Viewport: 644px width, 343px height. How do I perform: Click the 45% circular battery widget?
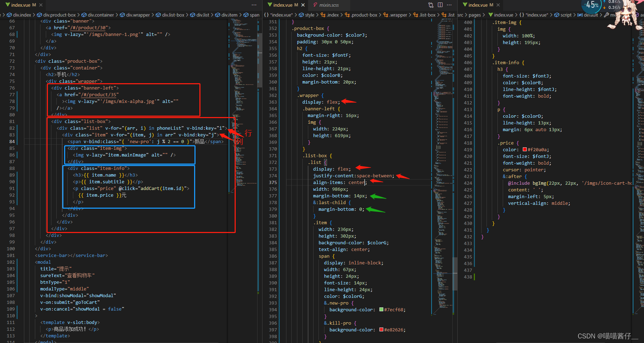591,6
